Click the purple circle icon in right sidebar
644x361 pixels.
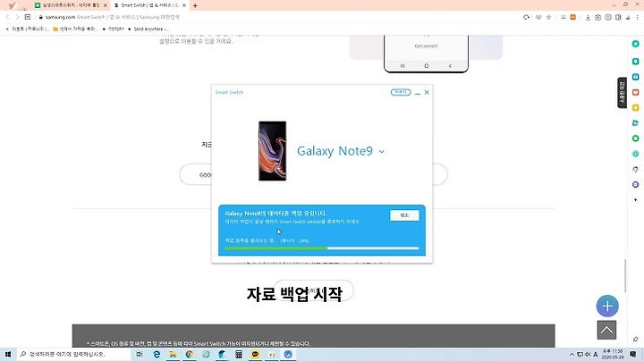point(635,185)
